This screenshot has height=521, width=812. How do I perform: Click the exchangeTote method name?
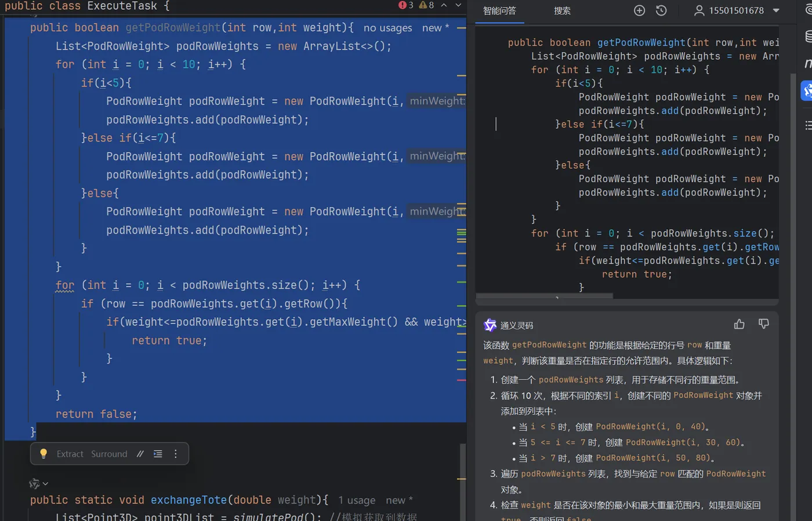pos(188,500)
